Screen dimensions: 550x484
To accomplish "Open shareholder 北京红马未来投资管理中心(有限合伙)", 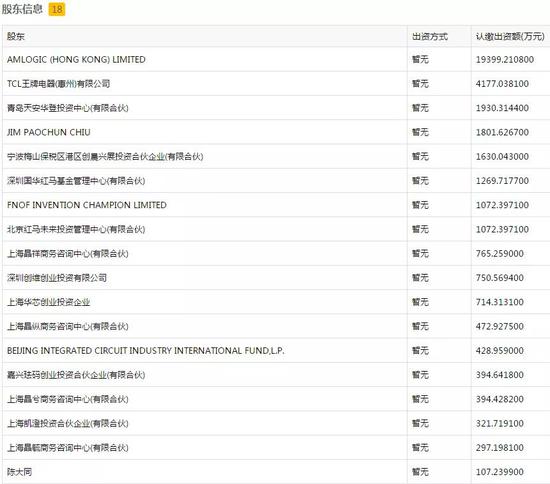I will 76,229.
